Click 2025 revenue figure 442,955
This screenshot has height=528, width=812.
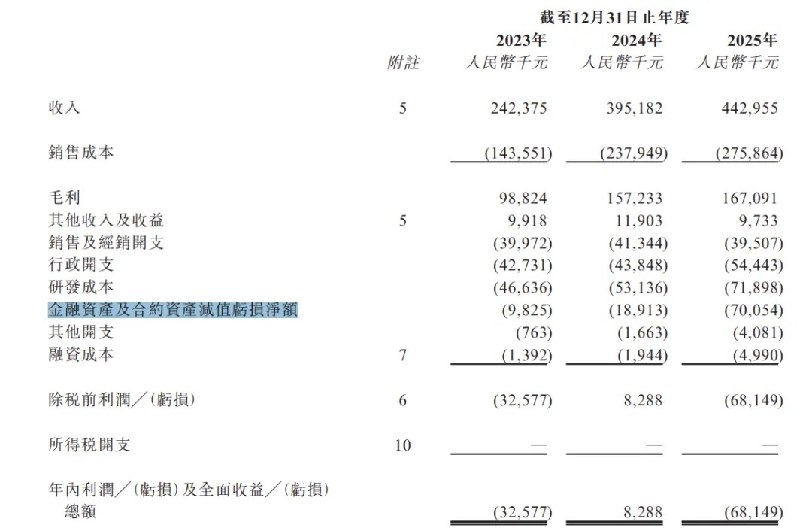pos(750,108)
